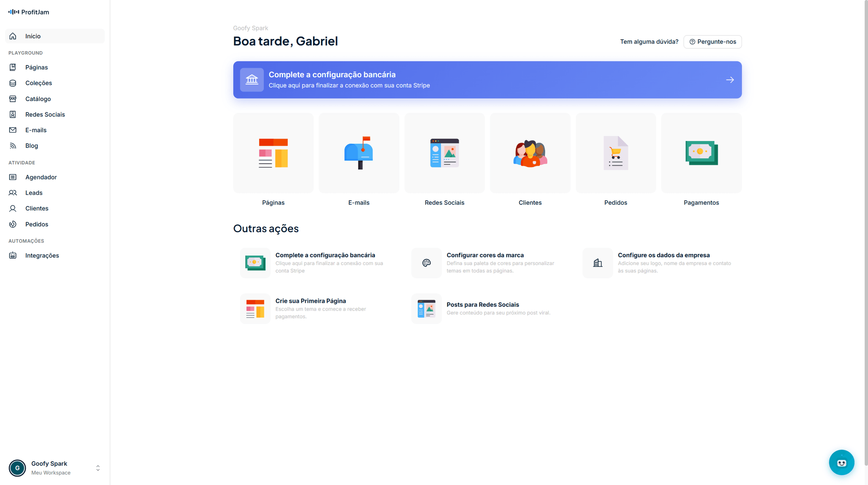The image size is (868, 485).
Task: Click the Outras ações heading
Action: 266,229
